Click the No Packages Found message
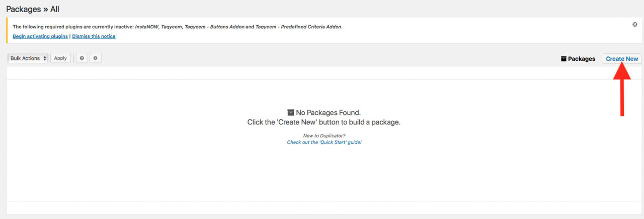Viewport: 644px width, 219px height. coord(329,113)
